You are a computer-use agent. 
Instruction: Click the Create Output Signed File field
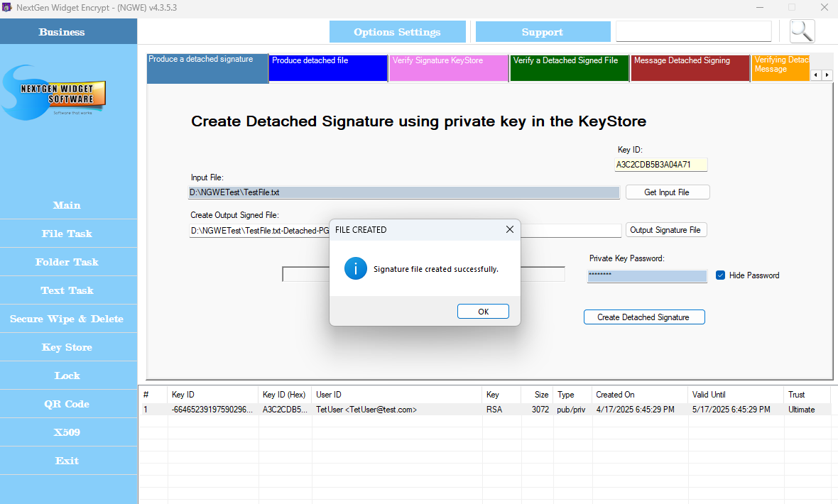(405, 231)
